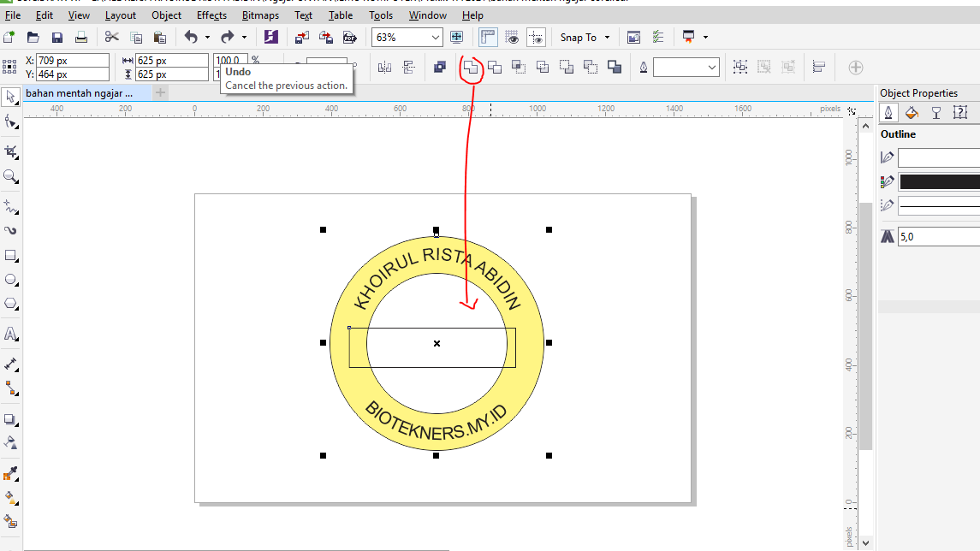Select the Ellipse tool

tap(10, 279)
